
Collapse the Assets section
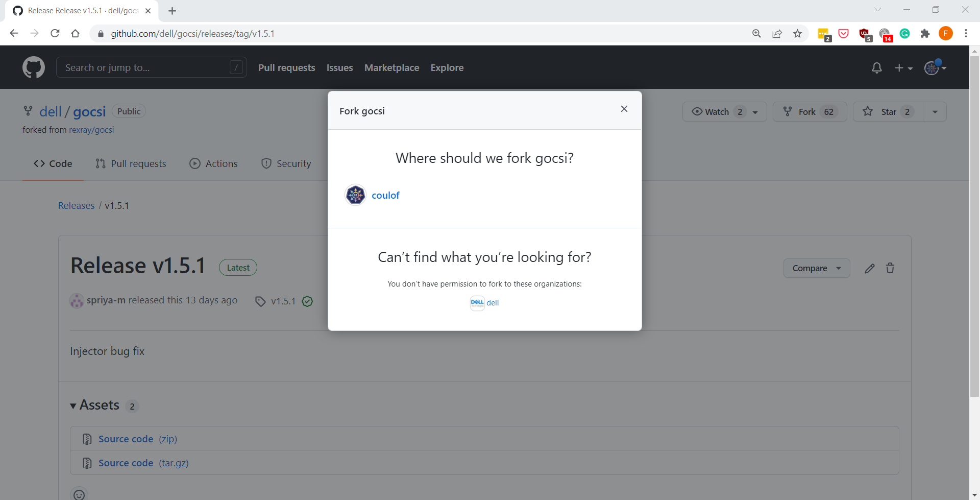[x=73, y=405]
